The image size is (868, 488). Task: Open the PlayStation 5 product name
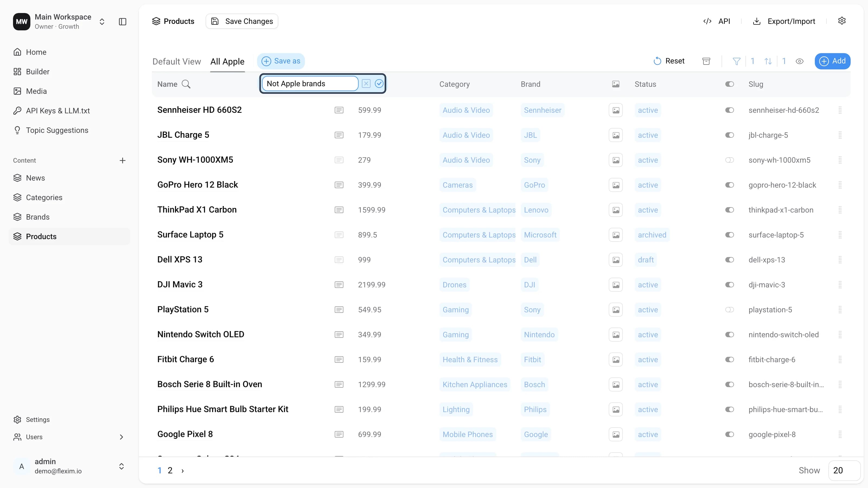click(183, 310)
